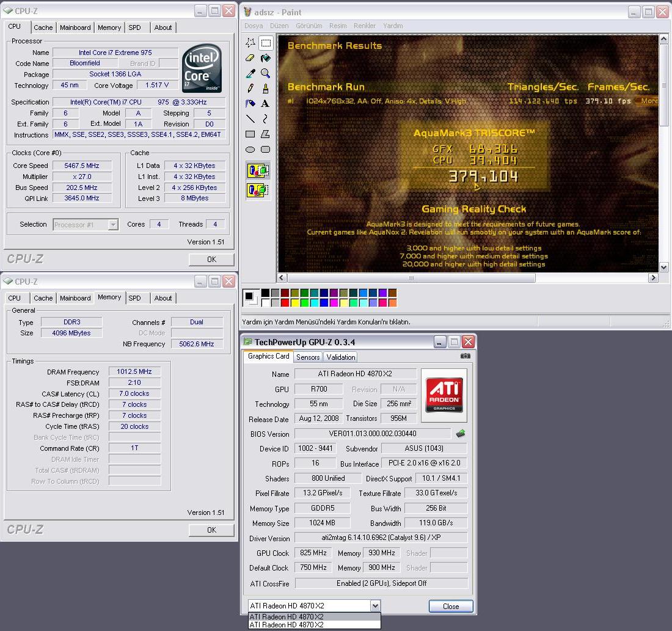Screen dimensions: 672x631
Task: Open the Dosya menu in Paint
Action: coord(254,26)
